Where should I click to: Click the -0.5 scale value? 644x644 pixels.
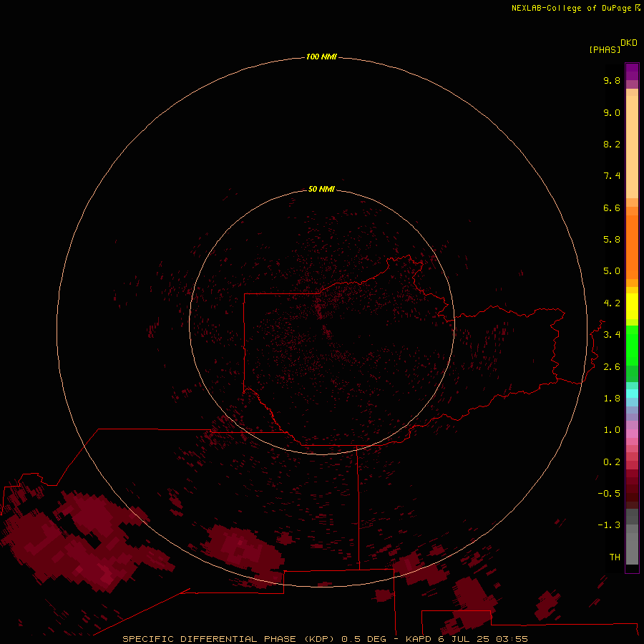click(x=609, y=494)
